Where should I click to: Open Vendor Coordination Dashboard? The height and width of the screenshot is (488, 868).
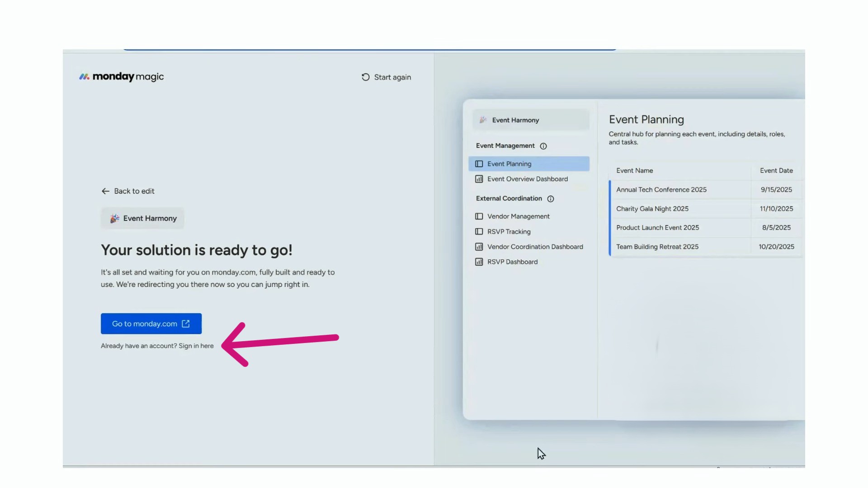click(x=535, y=247)
